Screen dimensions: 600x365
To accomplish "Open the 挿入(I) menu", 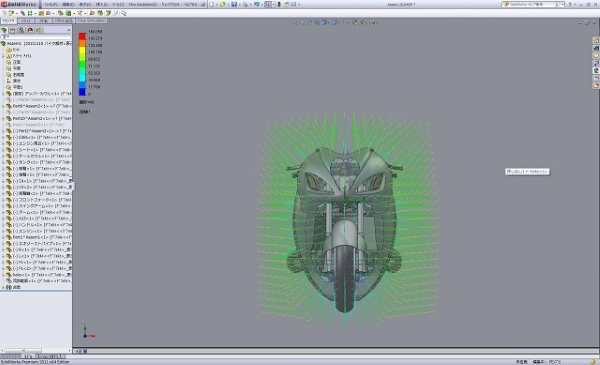I will point(101,5).
